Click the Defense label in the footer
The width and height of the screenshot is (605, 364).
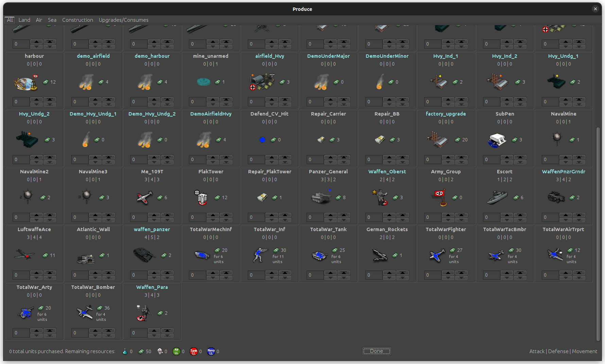tap(558, 351)
